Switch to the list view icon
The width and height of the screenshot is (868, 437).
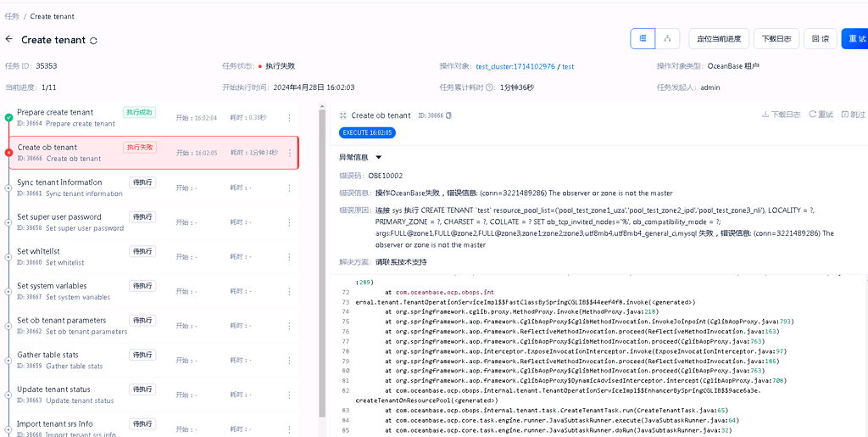tap(643, 39)
